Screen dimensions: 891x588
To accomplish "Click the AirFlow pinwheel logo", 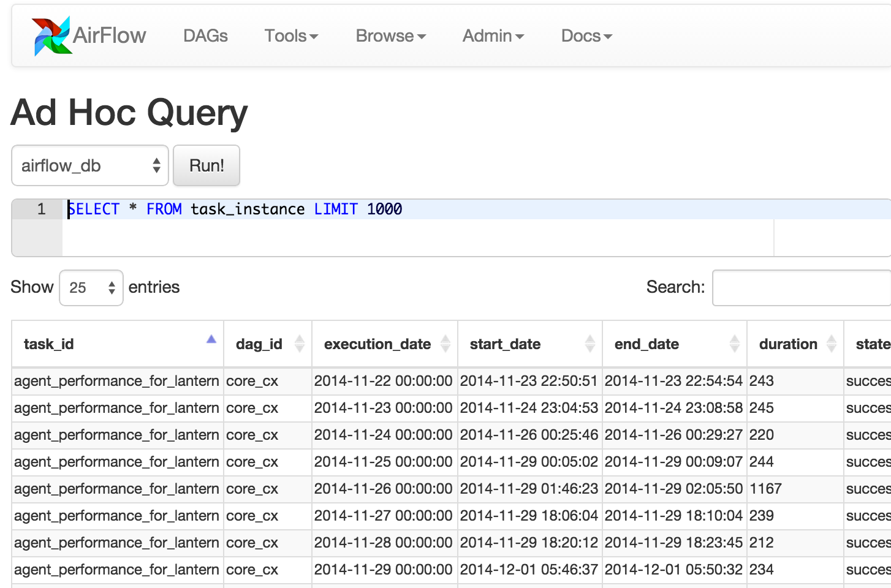I will (51, 36).
